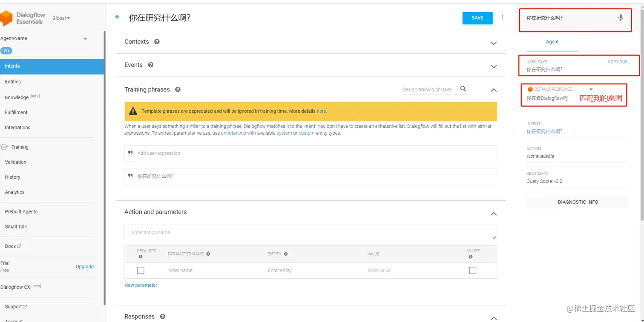This screenshot has width=644, height=322.
Task: Click the Responses help question icon
Action: [162, 316]
